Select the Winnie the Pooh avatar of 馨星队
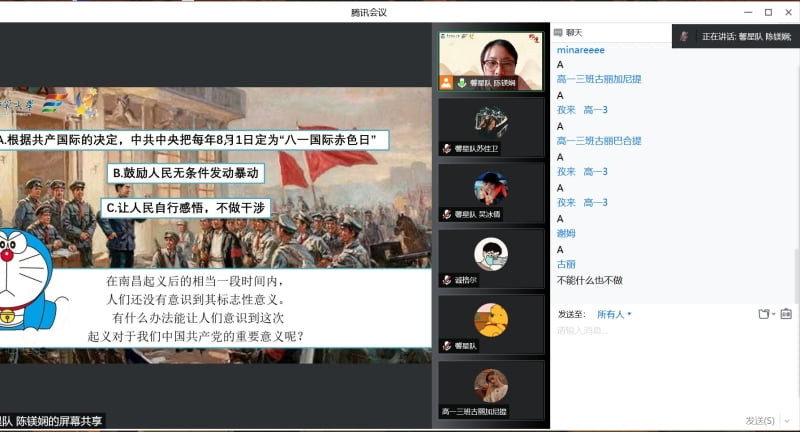 pyautogui.click(x=491, y=320)
